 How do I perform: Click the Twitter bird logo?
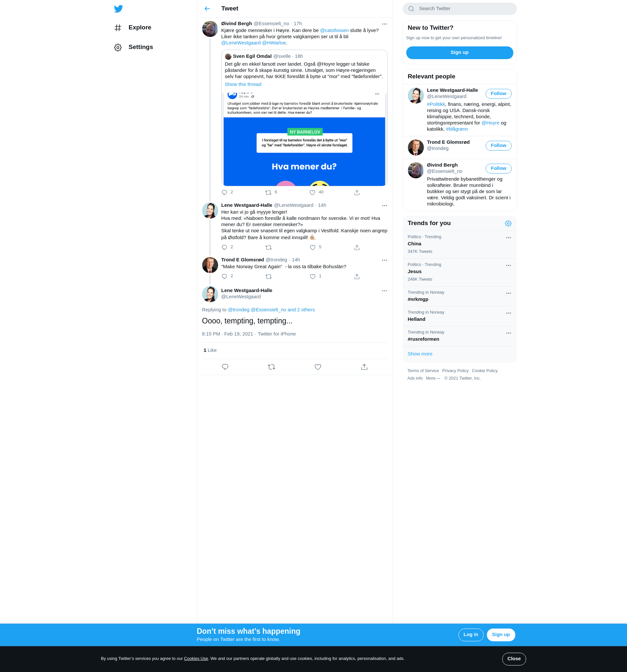pos(118,9)
